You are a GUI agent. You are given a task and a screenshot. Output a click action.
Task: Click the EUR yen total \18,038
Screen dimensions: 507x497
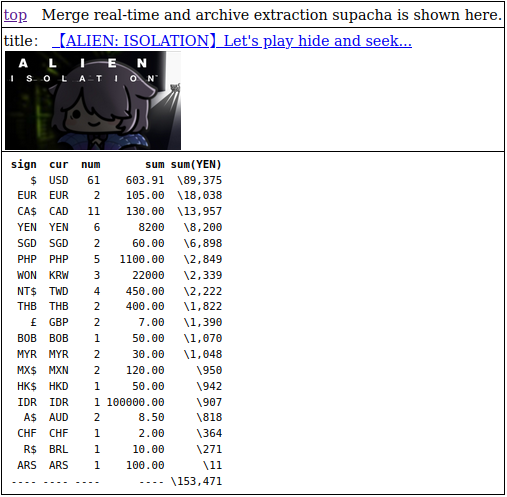(200, 195)
